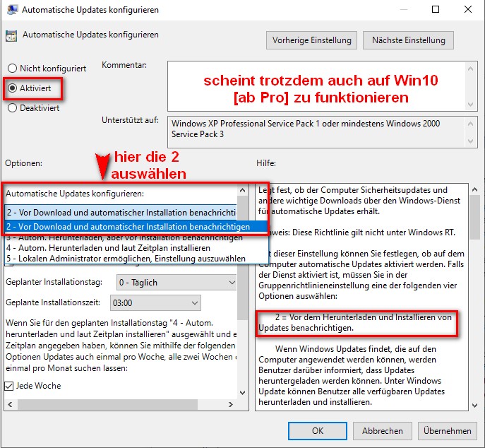Click the policy icon beside the dialog heading
The image size is (485, 448).
coord(11,35)
